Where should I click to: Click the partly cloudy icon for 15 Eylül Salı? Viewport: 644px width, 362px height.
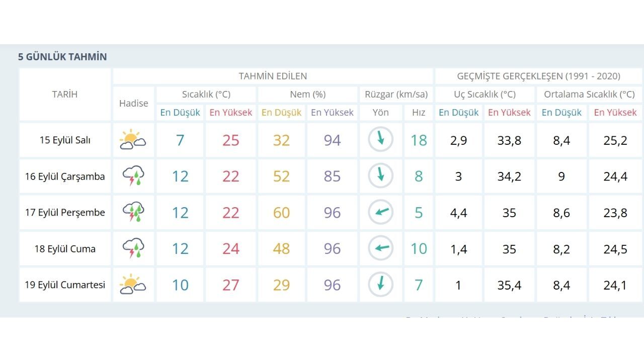point(133,140)
